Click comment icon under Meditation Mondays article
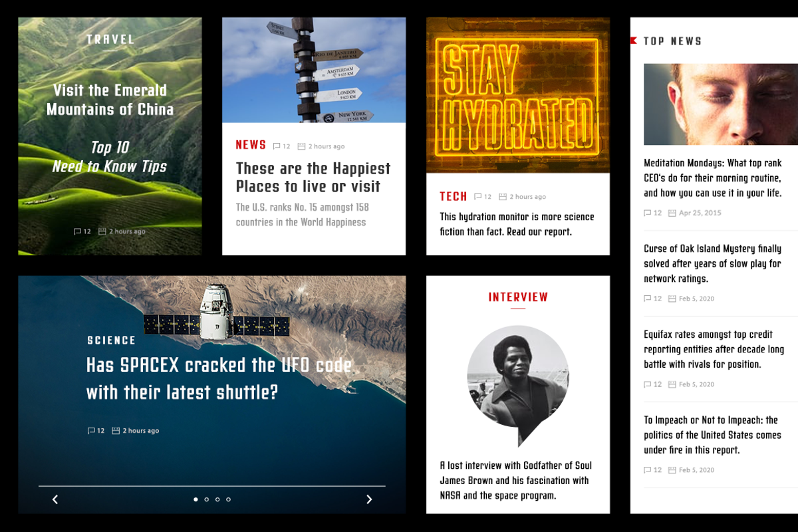This screenshot has width=798, height=532. [x=648, y=213]
